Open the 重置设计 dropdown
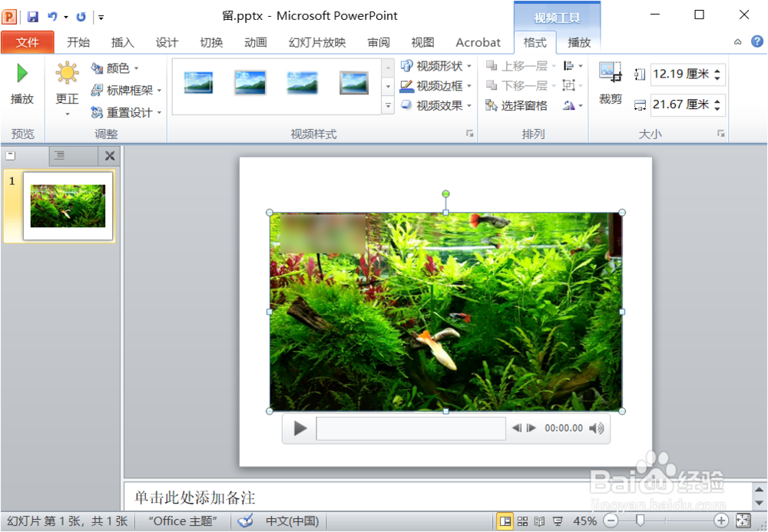The height and width of the screenshot is (532, 768). (x=127, y=113)
